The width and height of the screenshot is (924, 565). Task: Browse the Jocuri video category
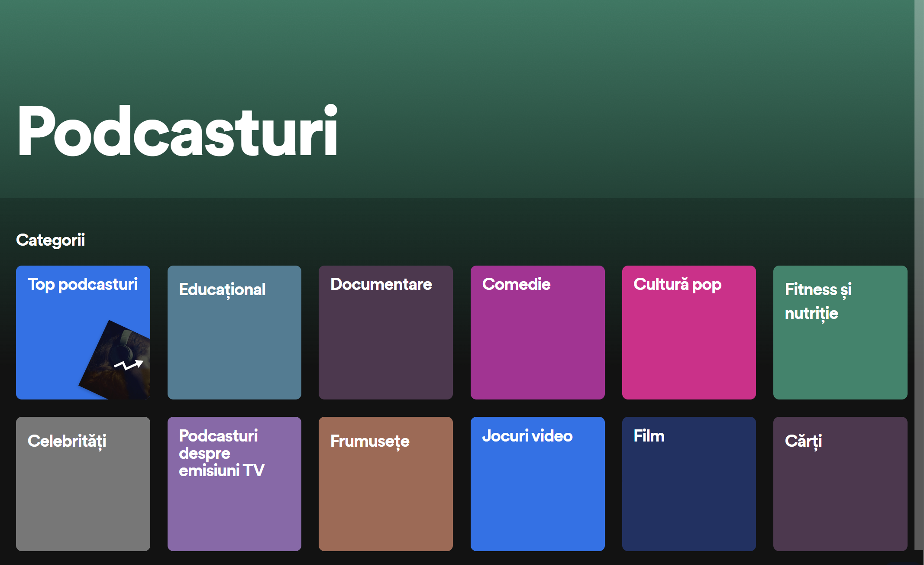point(537,484)
